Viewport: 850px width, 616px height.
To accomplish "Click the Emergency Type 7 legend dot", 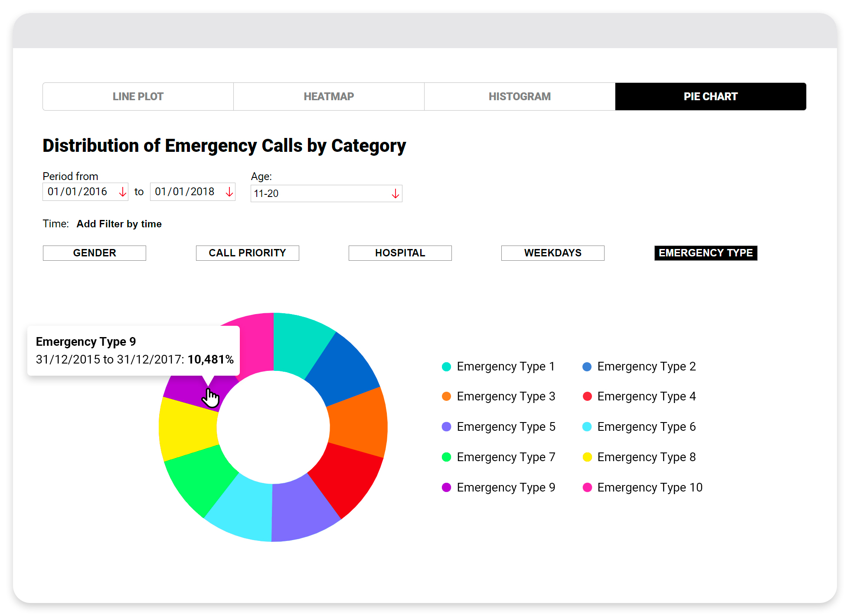I will coord(446,457).
